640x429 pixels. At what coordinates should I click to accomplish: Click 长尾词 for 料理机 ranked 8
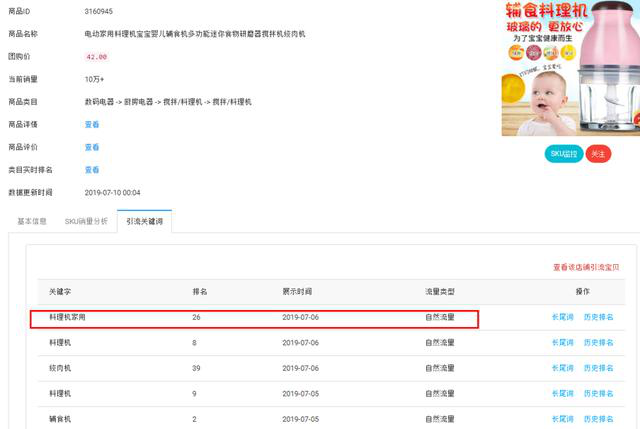[562, 343]
